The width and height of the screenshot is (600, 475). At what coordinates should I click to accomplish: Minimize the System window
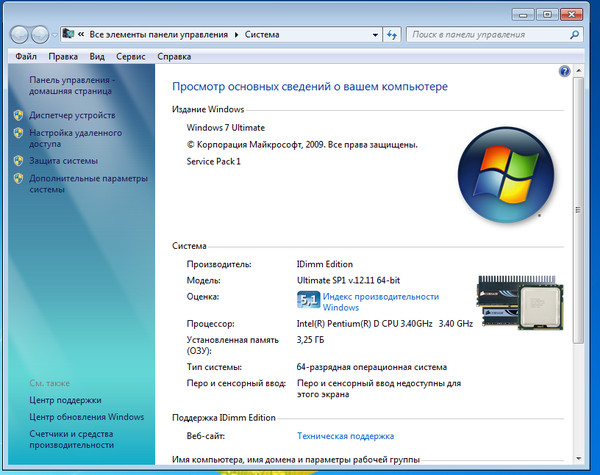[523, 15]
